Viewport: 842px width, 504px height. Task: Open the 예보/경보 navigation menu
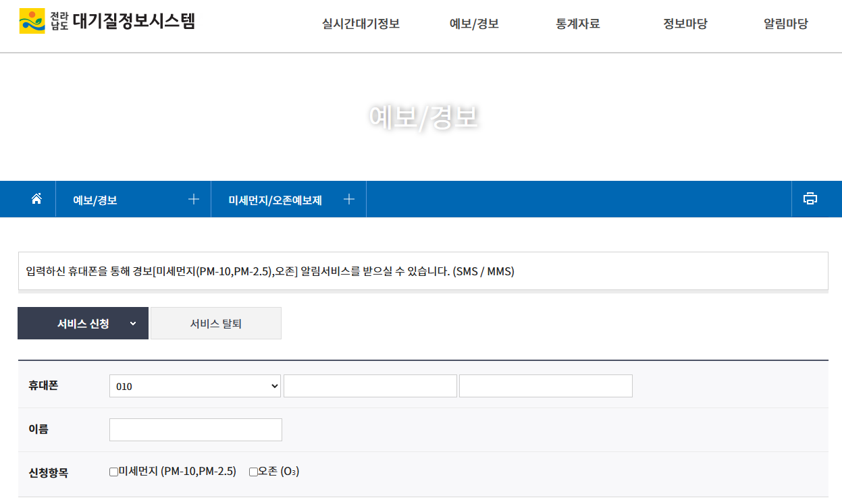point(475,23)
